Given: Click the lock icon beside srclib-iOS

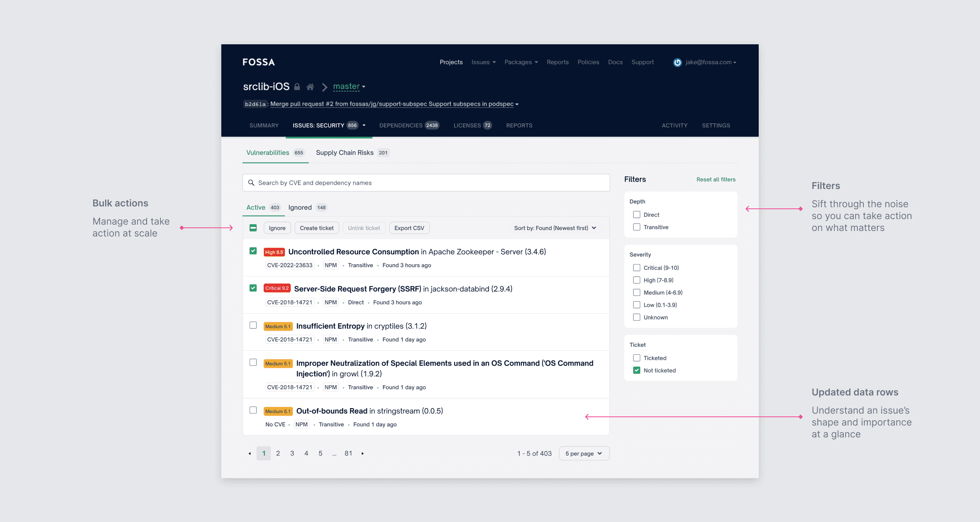Looking at the screenshot, I should coord(297,87).
